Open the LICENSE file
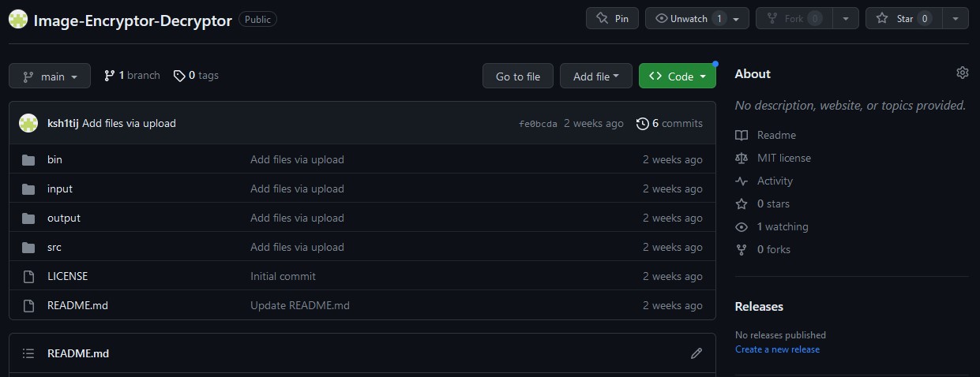 [67, 276]
